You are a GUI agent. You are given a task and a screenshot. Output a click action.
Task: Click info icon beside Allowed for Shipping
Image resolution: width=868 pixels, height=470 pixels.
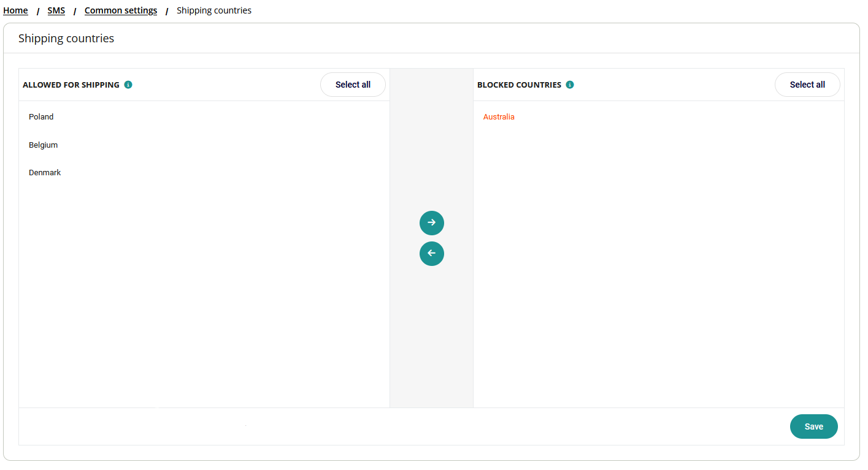click(x=128, y=85)
